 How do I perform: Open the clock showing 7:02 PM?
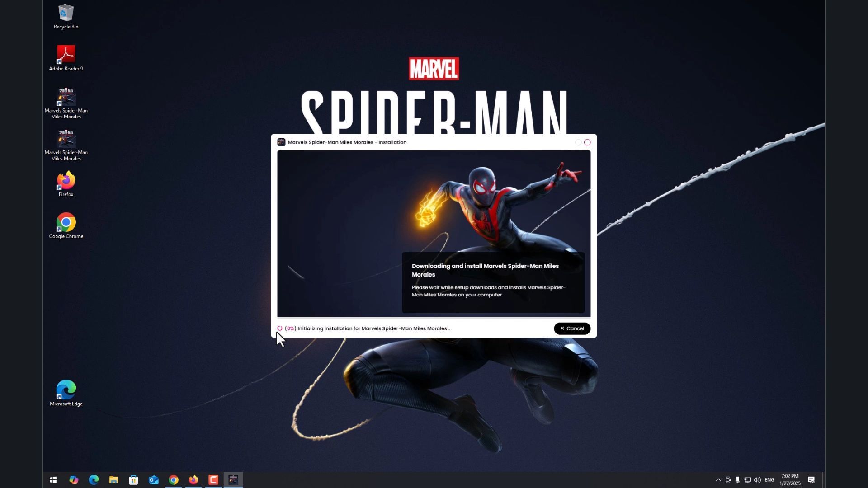[x=790, y=480]
